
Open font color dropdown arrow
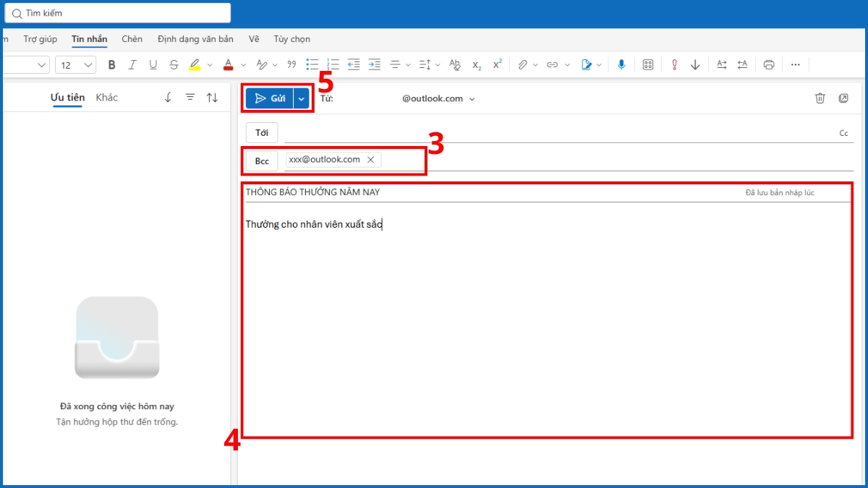point(243,65)
